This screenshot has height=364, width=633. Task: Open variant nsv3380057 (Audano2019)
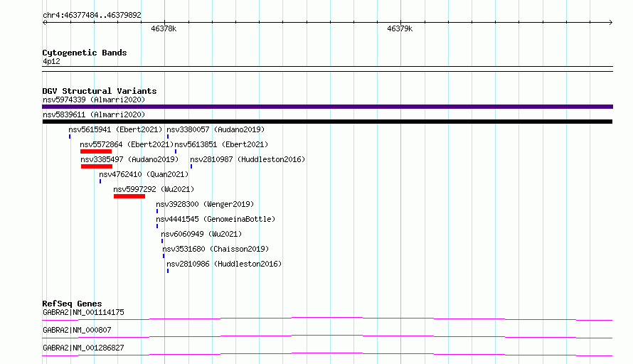pos(216,129)
